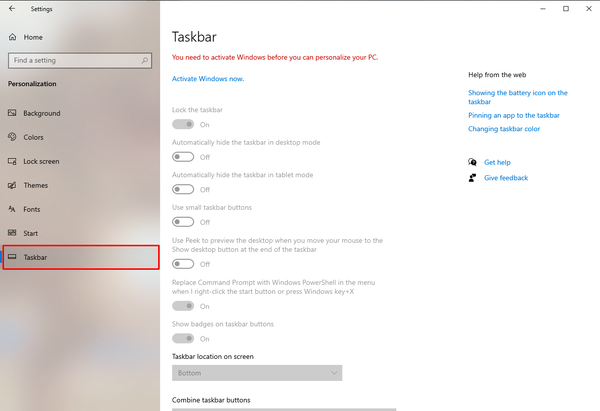The width and height of the screenshot is (600, 411).
Task: Click the Fonts icon in sidebar
Action: click(x=12, y=209)
